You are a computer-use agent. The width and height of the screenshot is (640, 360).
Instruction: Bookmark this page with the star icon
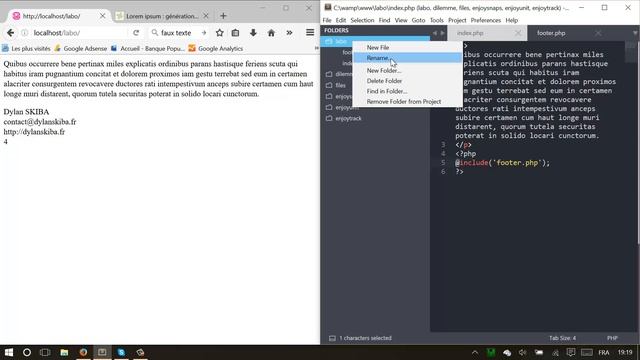(220, 33)
